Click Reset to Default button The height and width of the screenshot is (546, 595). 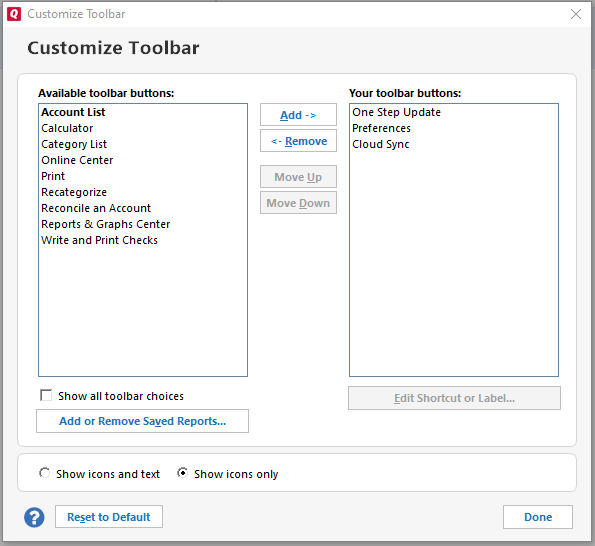(x=109, y=517)
